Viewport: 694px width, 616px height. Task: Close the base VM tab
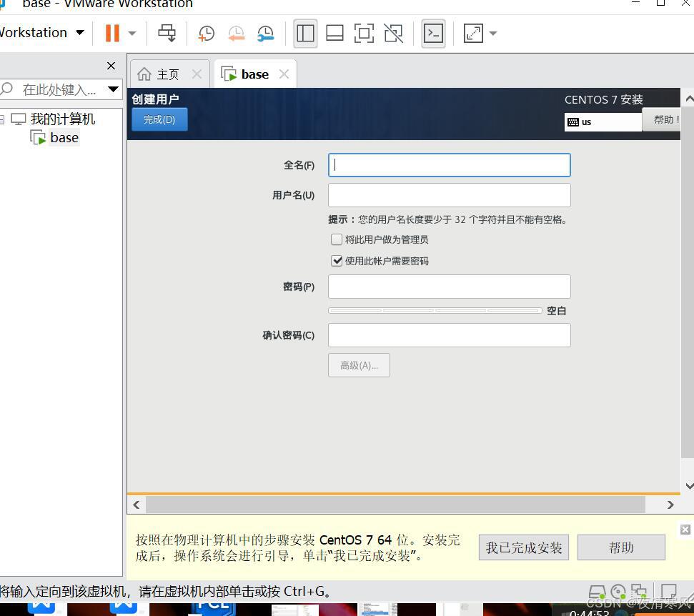[284, 74]
